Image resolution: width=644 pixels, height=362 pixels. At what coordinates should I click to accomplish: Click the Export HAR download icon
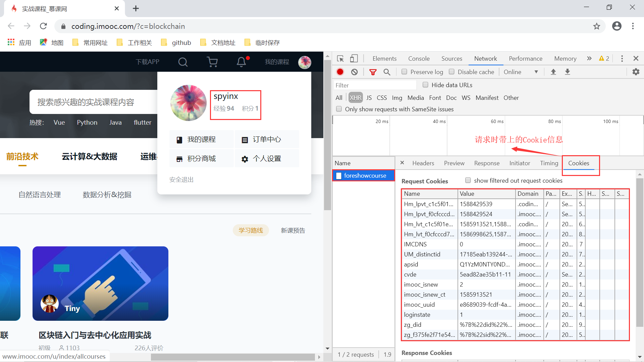point(568,72)
